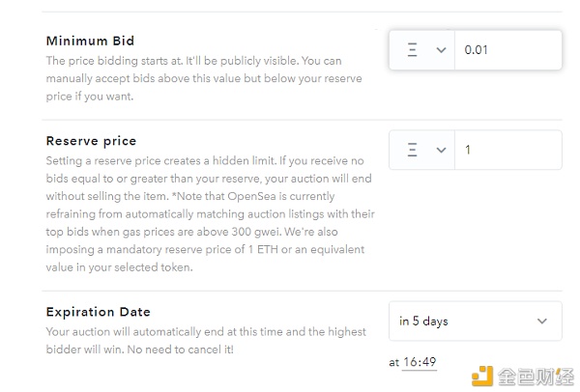Click the Expiration Date description text

pyautogui.click(x=206, y=341)
